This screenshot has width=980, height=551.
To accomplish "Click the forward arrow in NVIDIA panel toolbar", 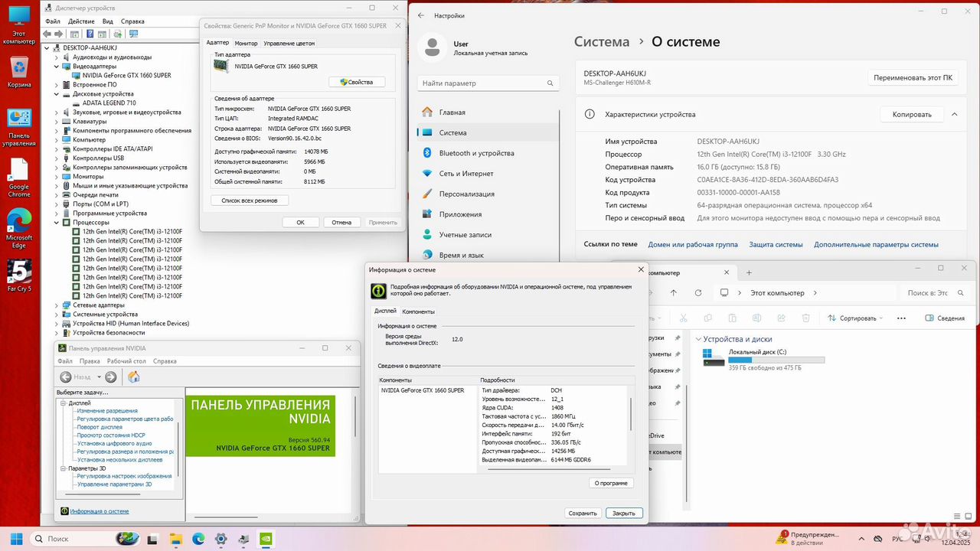I will point(111,377).
